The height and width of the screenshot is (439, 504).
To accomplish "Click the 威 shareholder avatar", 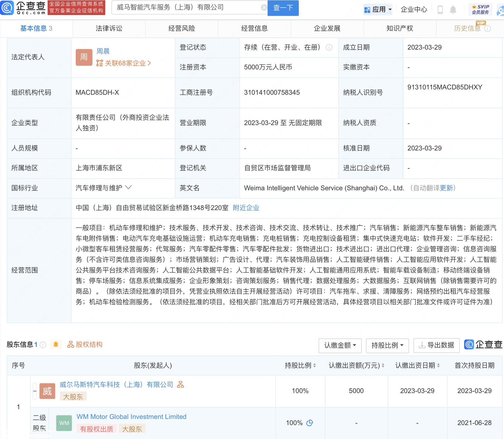I will coord(47,391).
